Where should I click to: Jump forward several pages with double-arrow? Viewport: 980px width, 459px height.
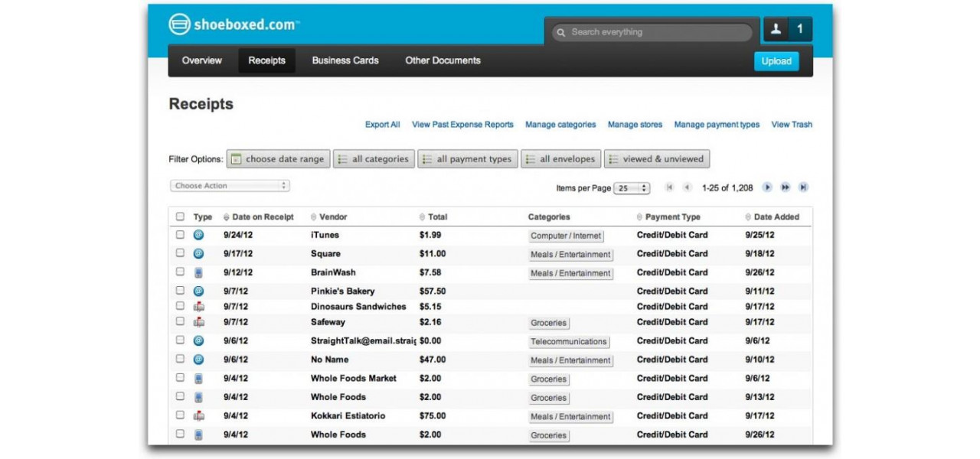point(786,187)
